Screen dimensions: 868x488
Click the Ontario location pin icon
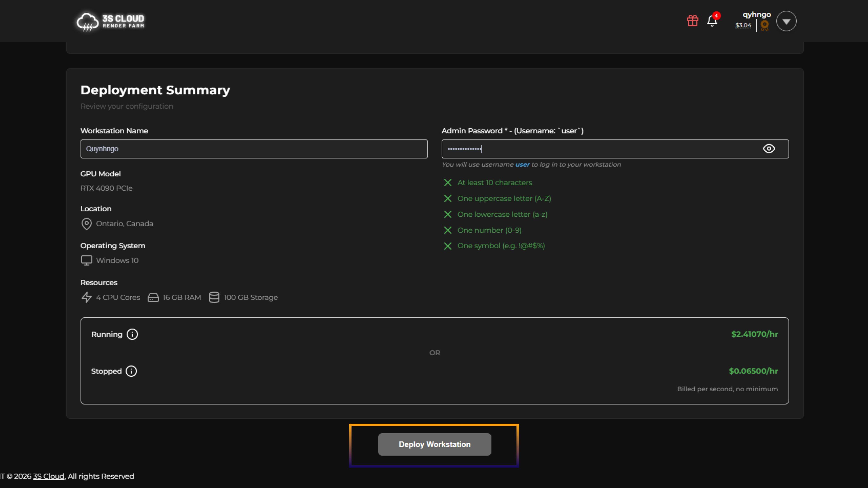(x=87, y=224)
